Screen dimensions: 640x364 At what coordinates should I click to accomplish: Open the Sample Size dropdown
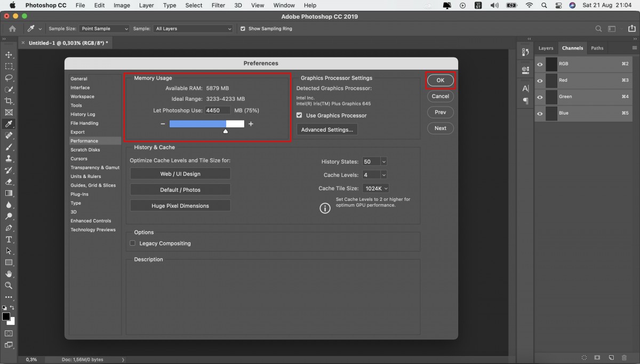pyautogui.click(x=105, y=29)
